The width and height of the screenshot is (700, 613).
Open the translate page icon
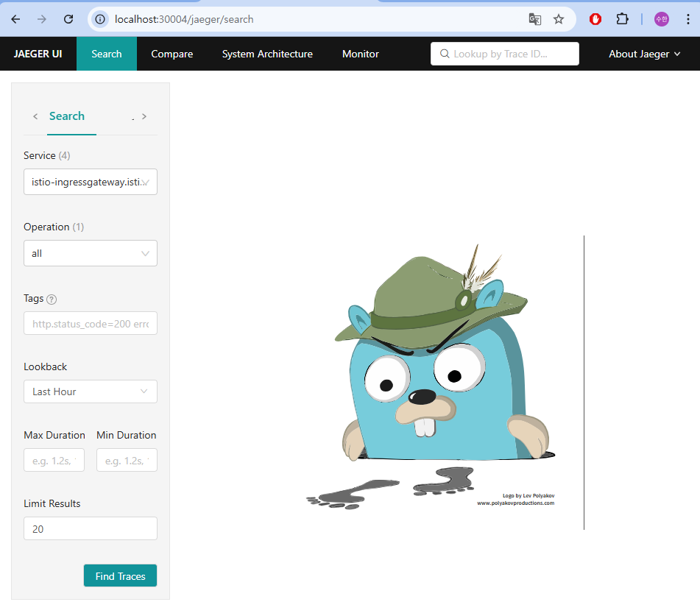[535, 19]
